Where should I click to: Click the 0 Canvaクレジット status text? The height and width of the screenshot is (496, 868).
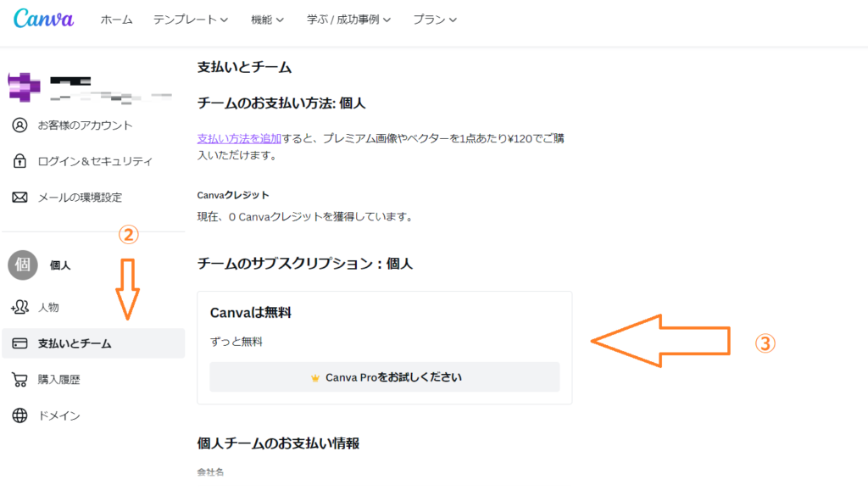pyautogui.click(x=305, y=216)
